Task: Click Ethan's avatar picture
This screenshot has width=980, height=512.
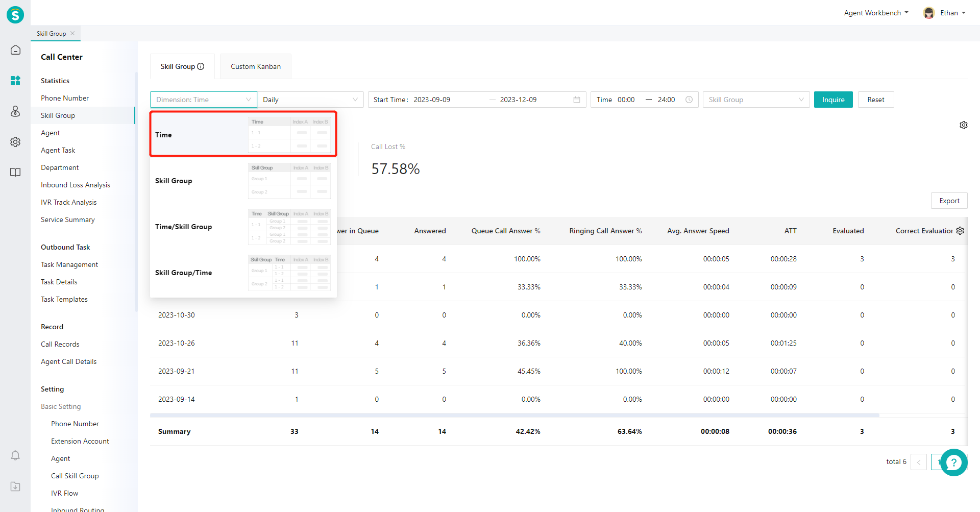Action: point(929,13)
